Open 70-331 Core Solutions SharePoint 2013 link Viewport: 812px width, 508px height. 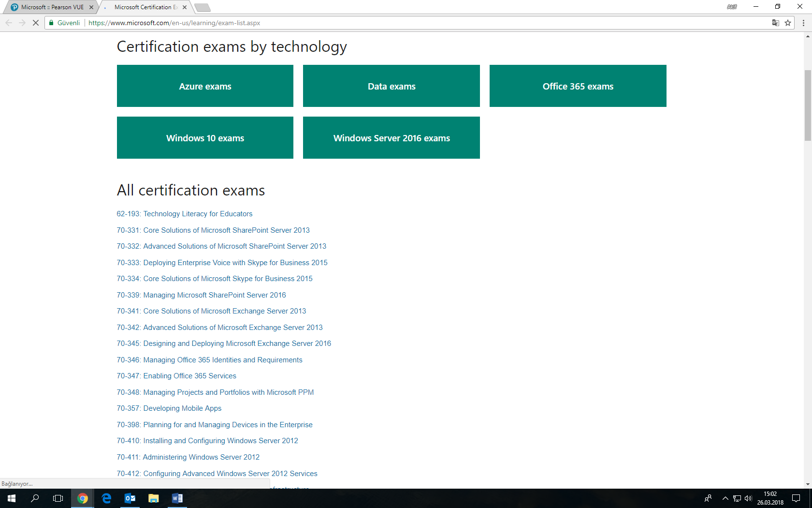[x=213, y=230]
